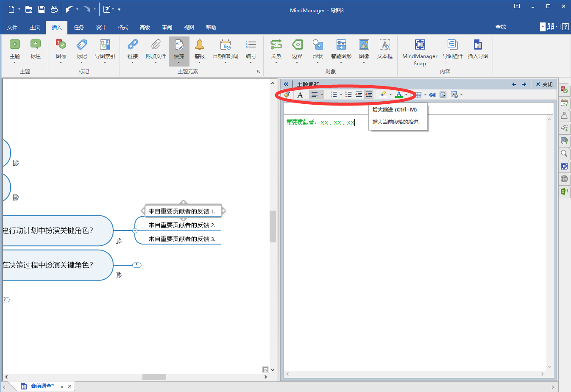
Task: Toggle bulleted list in notes toolbar
Action: tap(348, 95)
